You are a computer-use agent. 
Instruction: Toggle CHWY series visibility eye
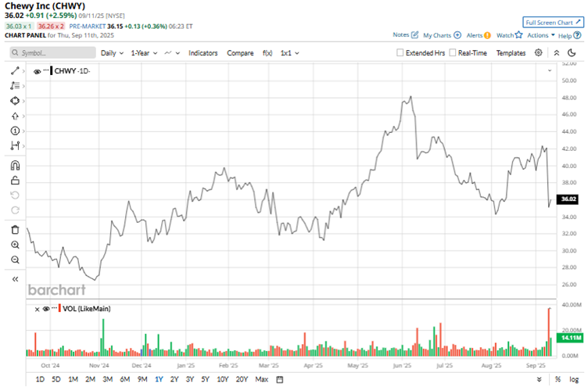click(37, 72)
